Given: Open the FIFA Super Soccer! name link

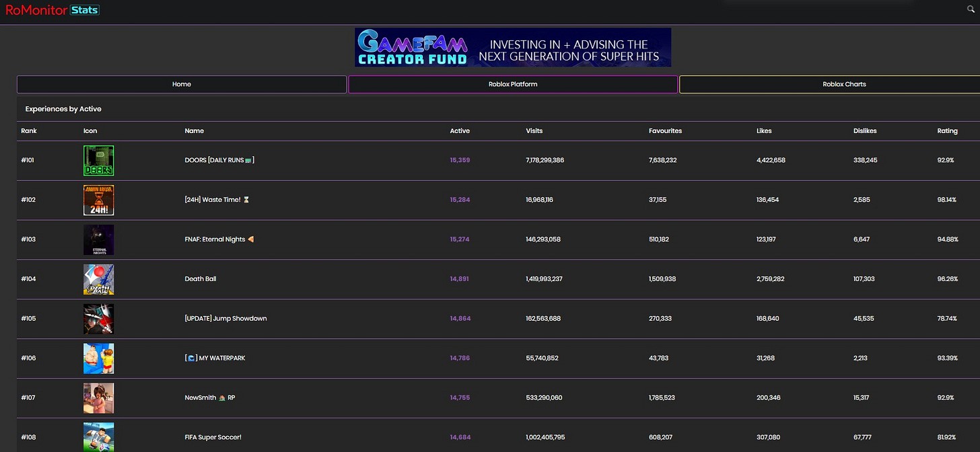Looking at the screenshot, I should (x=213, y=437).
